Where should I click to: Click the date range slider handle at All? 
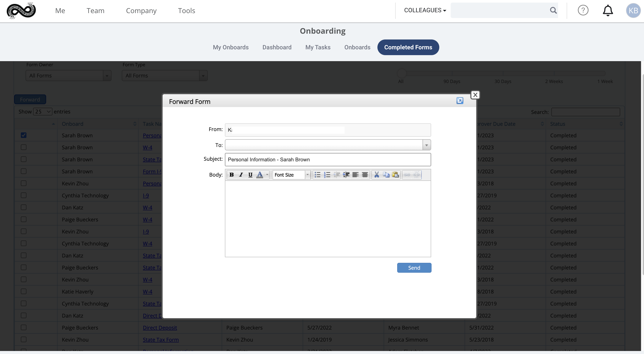point(402,73)
